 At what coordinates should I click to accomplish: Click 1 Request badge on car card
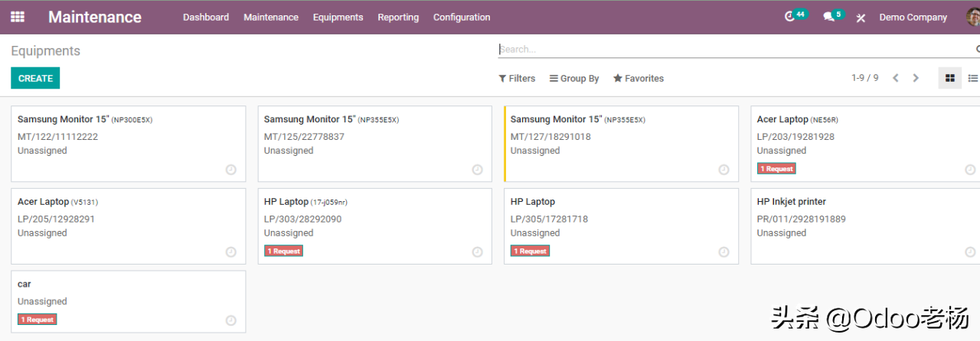(x=37, y=320)
